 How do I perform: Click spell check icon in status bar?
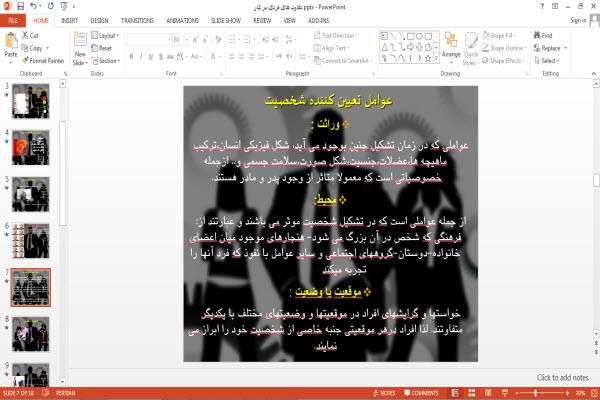click(x=46, y=393)
